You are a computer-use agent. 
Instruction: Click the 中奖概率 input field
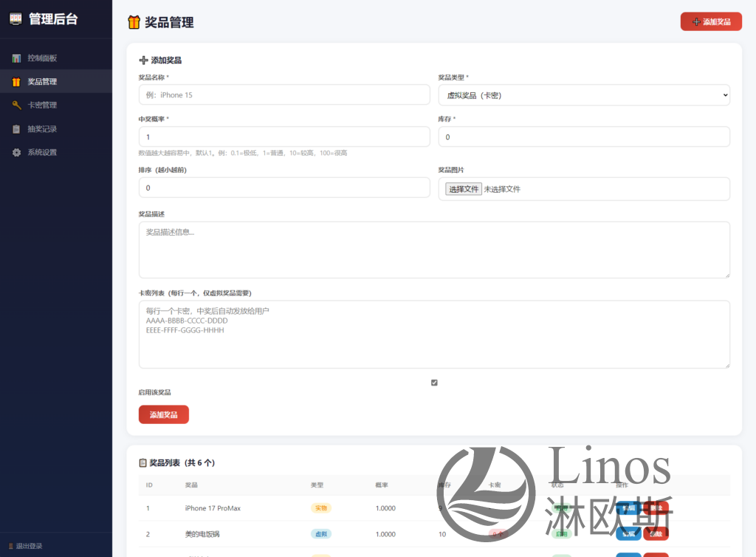point(284,137)
